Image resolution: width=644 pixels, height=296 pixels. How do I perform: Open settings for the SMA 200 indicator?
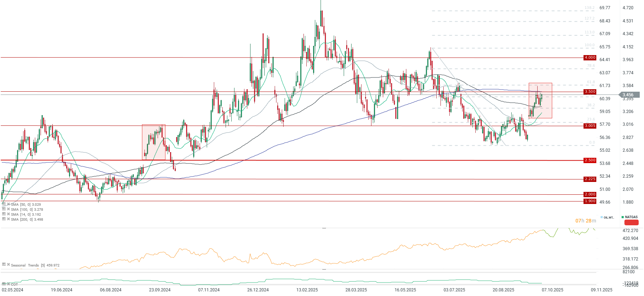tap(4, 219)
